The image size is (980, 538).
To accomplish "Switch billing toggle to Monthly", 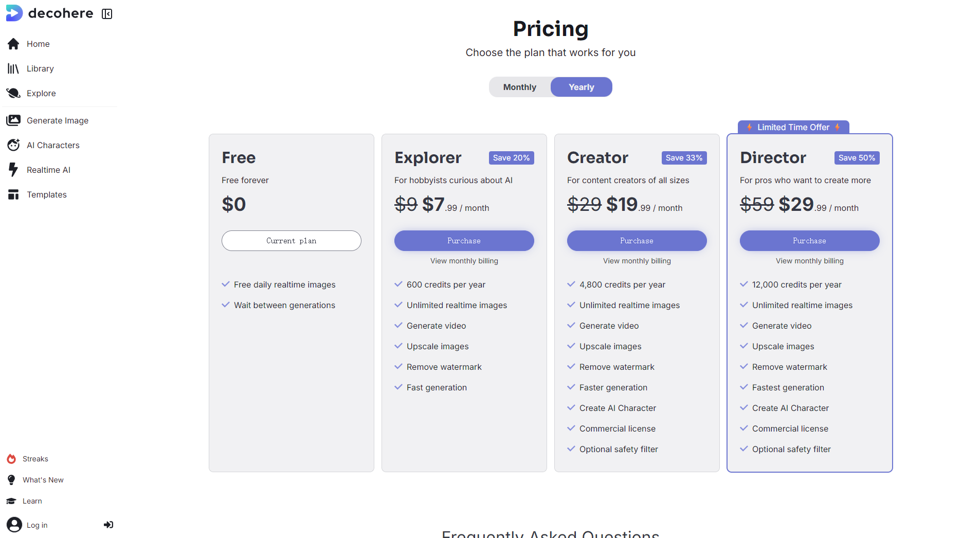I will [519, 87].
